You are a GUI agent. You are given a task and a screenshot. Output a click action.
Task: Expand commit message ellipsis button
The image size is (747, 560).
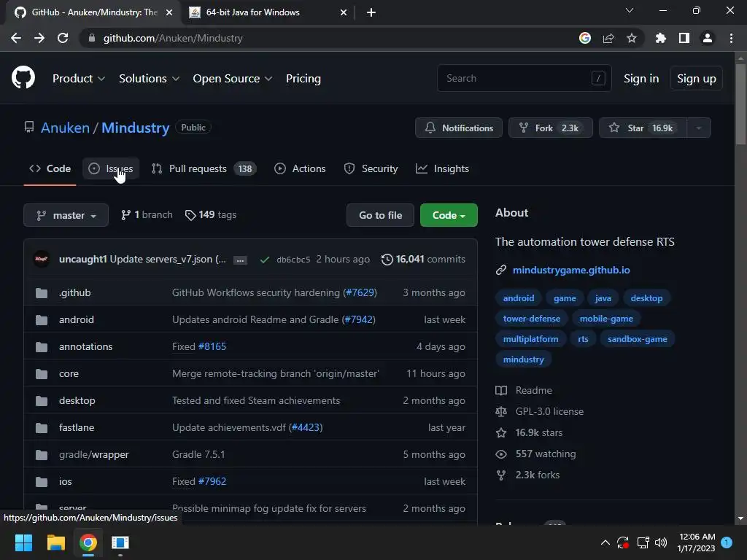[240, 260]
